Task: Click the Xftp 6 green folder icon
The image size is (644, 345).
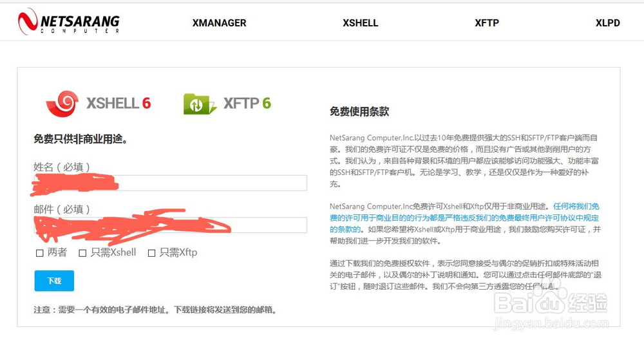Action: pos(200,104)
